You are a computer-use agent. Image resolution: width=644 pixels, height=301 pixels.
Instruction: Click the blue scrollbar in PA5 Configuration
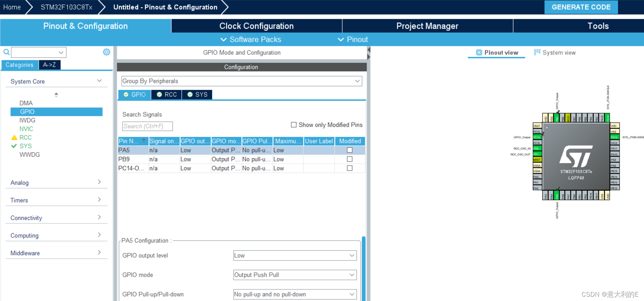364,268
